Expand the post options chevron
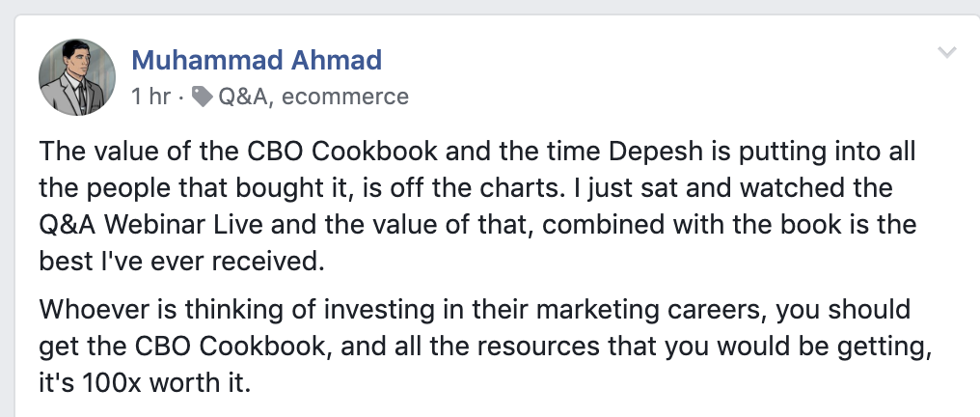Image resolution: width=980 pixels, height=417 pixels. pyautogui.click(x=947, y=52)
